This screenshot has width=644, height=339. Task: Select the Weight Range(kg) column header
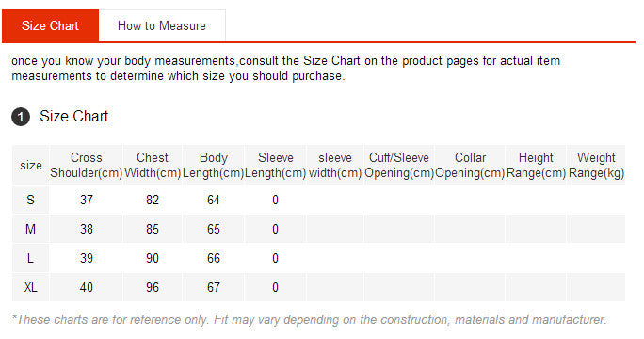pos(596,165)
